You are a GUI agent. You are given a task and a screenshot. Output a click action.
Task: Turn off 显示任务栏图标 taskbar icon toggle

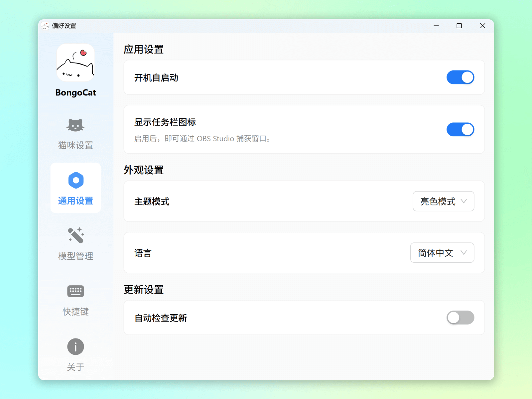[x=460, y=129]
